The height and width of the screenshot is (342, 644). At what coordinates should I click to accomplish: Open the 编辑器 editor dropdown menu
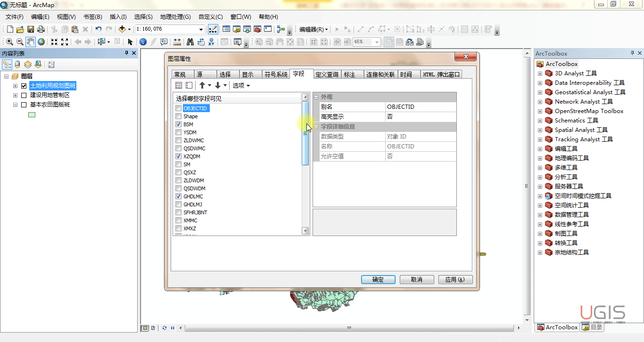[x=314, y=29]
